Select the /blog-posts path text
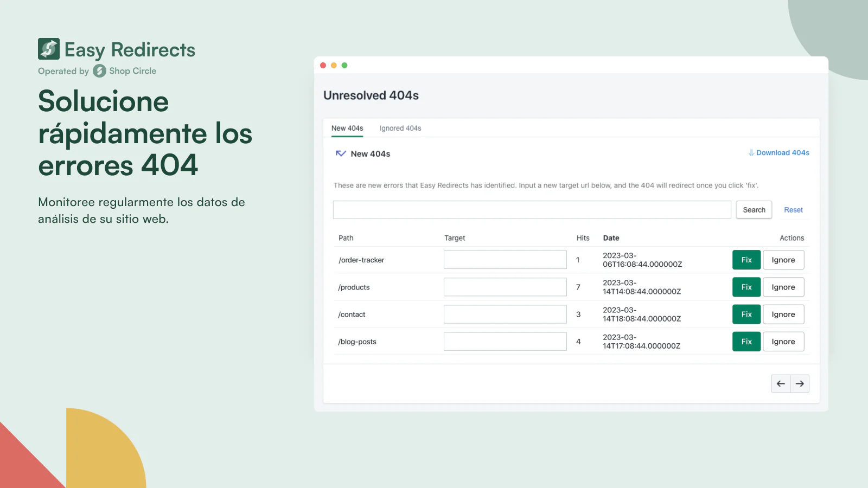868x488 pixels. click(357, 342)
